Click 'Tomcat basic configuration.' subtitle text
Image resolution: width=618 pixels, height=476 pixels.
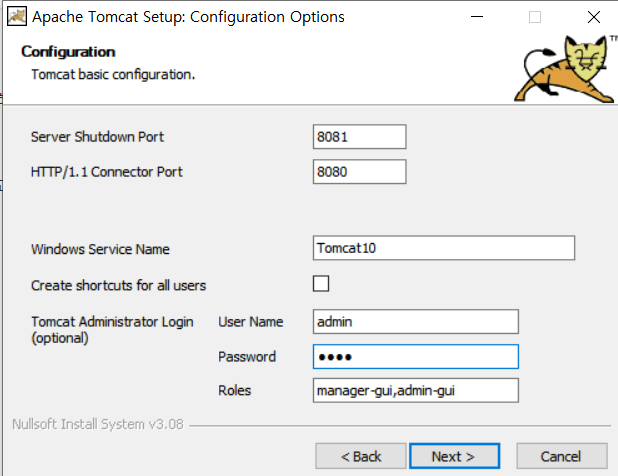[113, 74]
